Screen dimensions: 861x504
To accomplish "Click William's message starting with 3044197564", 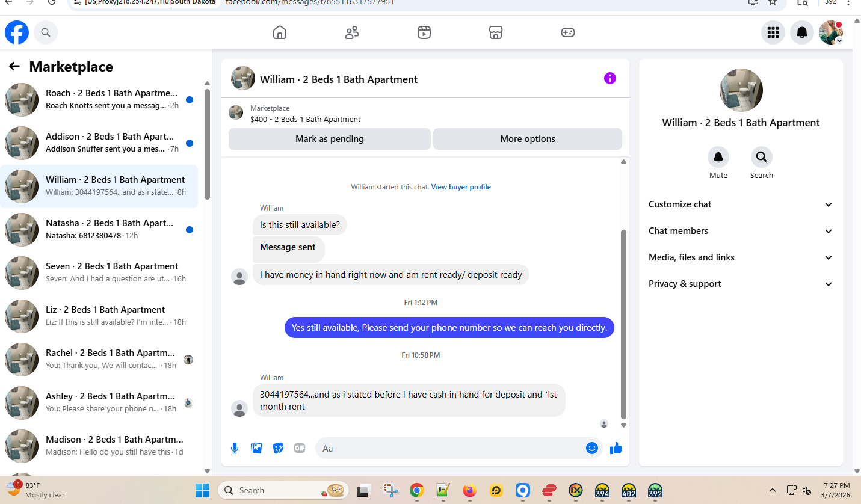I will [x=409, y=401].
